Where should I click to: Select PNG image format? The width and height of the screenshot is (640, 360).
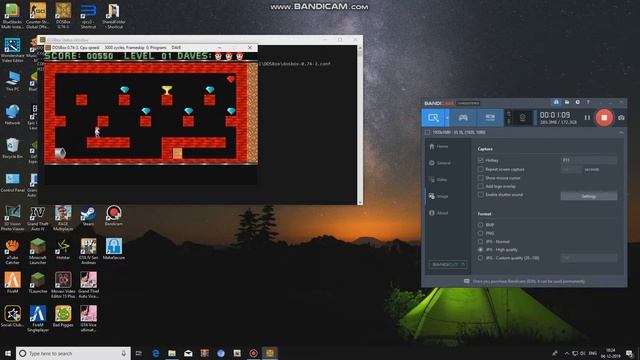click(x=480, y=233)
